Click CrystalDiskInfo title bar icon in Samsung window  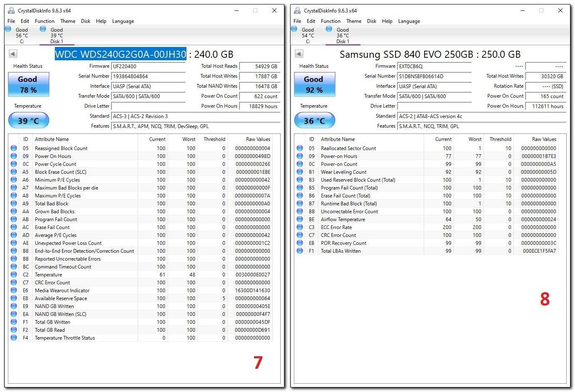point(297,10)
